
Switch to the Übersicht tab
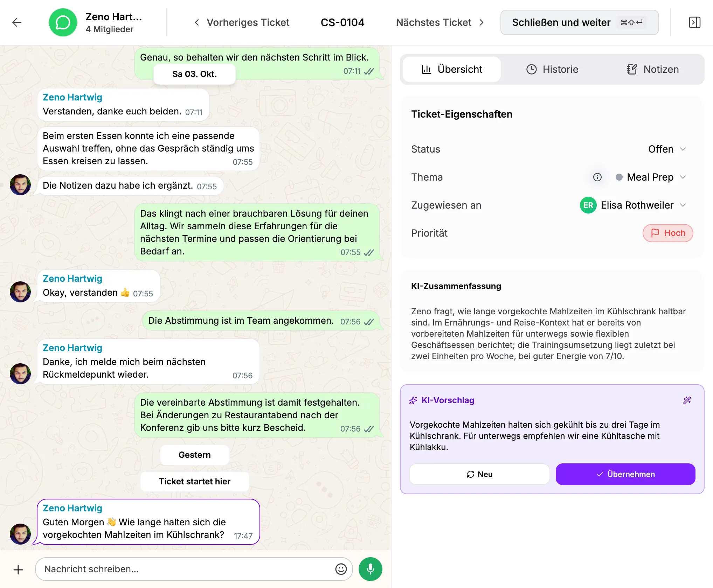(452, 69)
